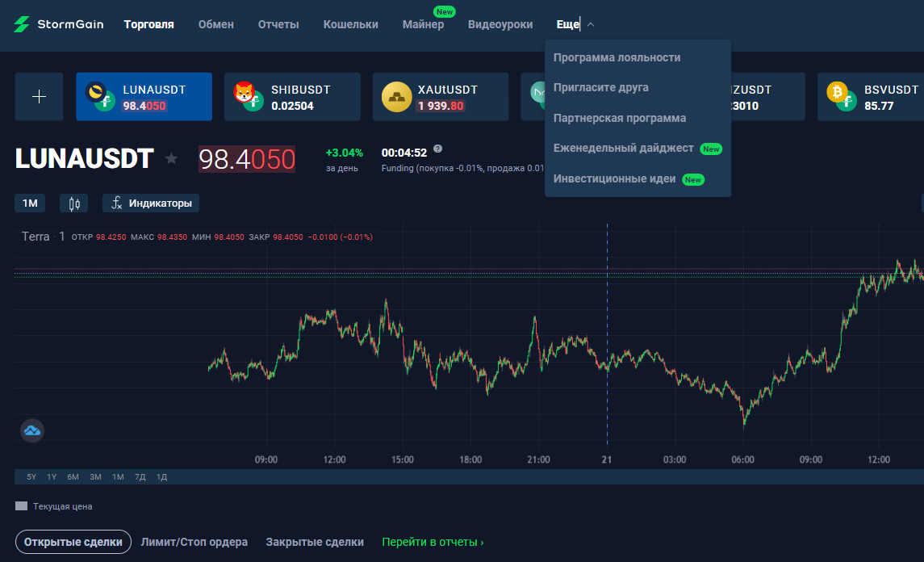Open the Майнер section in navigation

pyautogui.click(x=423, y=24)
